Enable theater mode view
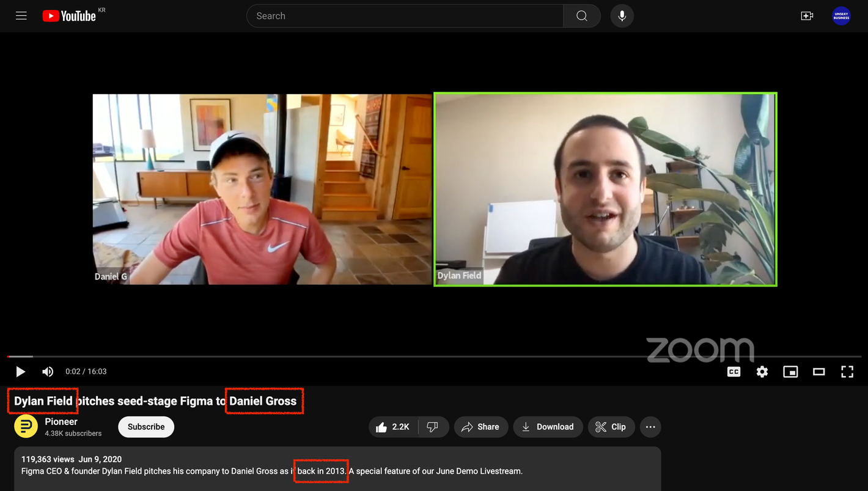The width and height of the screenshot is (868, 491). tap(818, 371)
